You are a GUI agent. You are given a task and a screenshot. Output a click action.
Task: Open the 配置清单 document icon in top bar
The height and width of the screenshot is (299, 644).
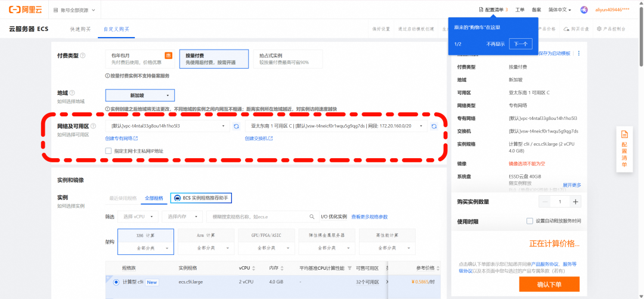[481, 10]
